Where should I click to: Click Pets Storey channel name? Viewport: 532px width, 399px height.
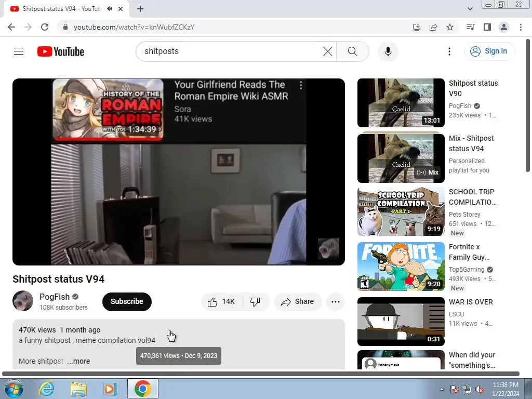(464, 215)
